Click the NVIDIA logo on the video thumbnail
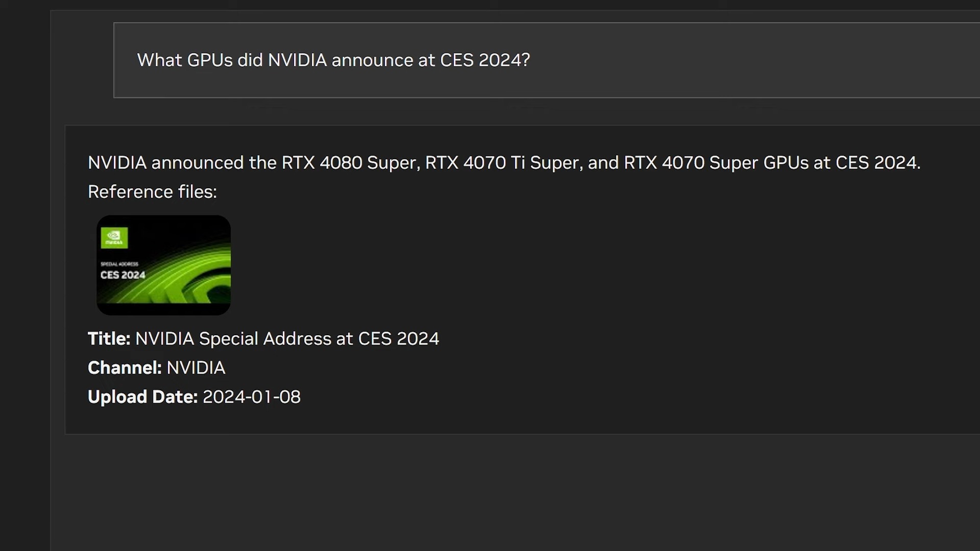This screenshot has height=551, width=980. pos(114,238)
